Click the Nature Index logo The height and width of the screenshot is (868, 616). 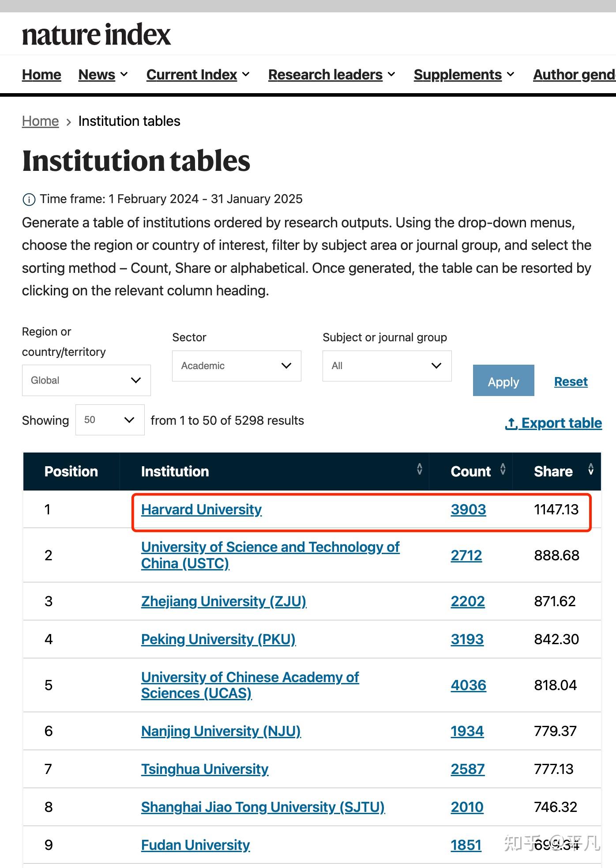[x=96, y=35]
